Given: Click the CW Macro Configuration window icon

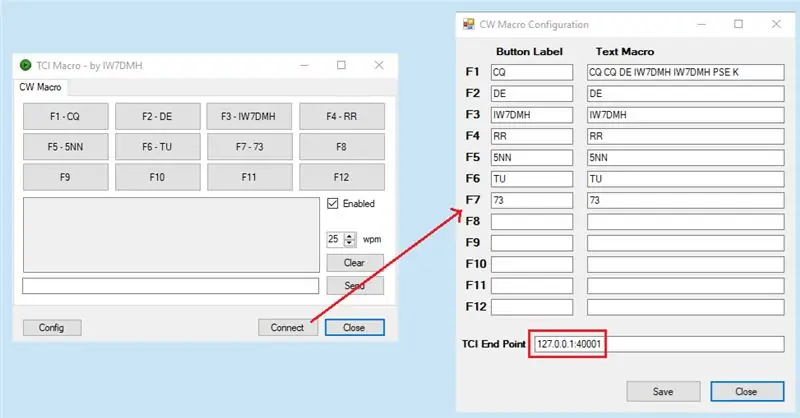Looking at the screenshot, I should coord(468,24).
